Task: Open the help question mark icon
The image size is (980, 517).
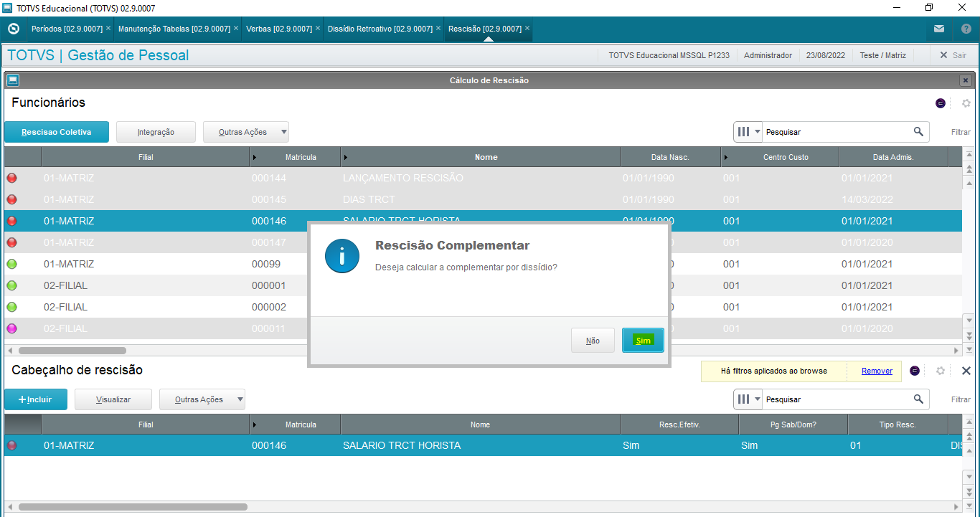Action: (966, 29)
